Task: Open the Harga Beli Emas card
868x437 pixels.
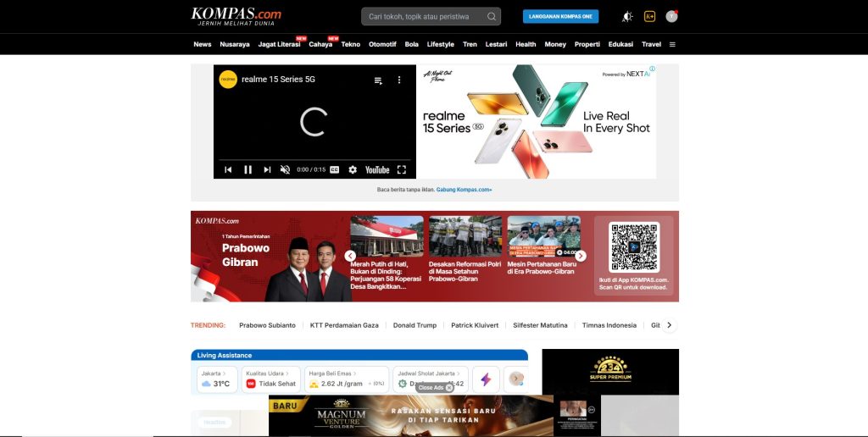Action: click(347, 379)
